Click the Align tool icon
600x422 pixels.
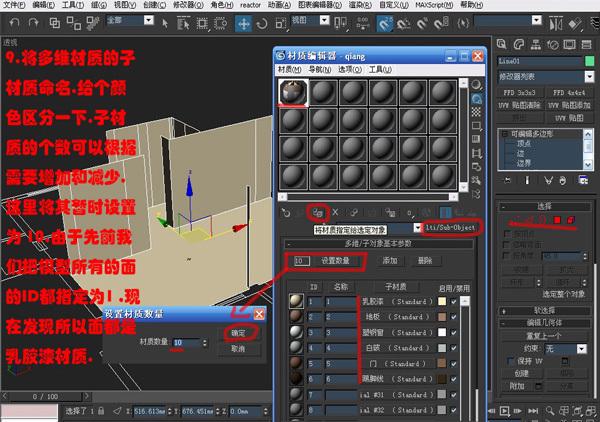(575, 24)
